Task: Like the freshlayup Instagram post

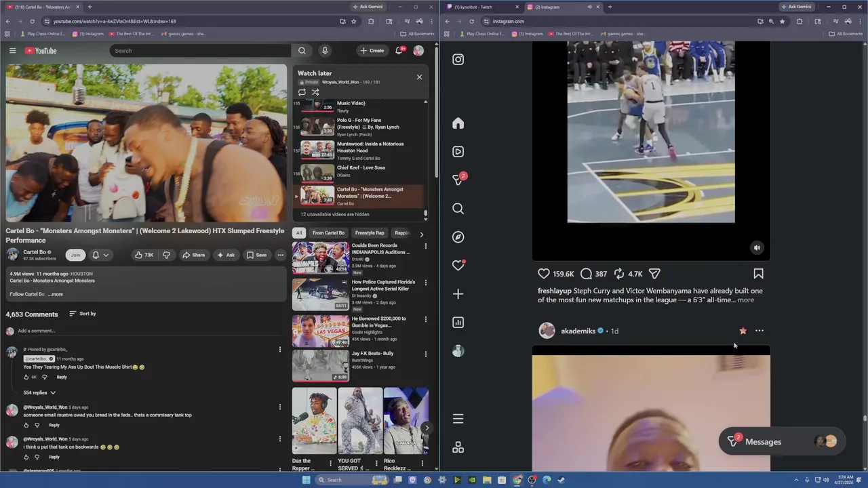Action: coord(544,274)
